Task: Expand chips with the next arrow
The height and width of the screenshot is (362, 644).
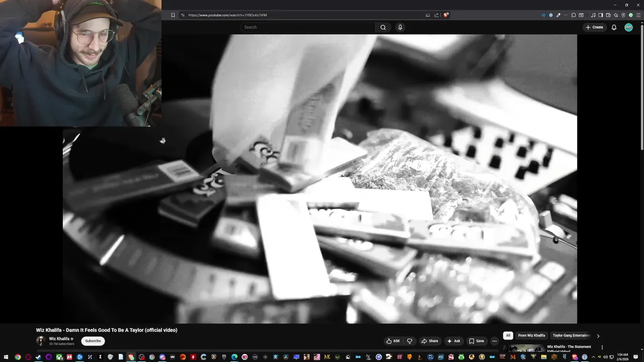Action: (598, 336)
